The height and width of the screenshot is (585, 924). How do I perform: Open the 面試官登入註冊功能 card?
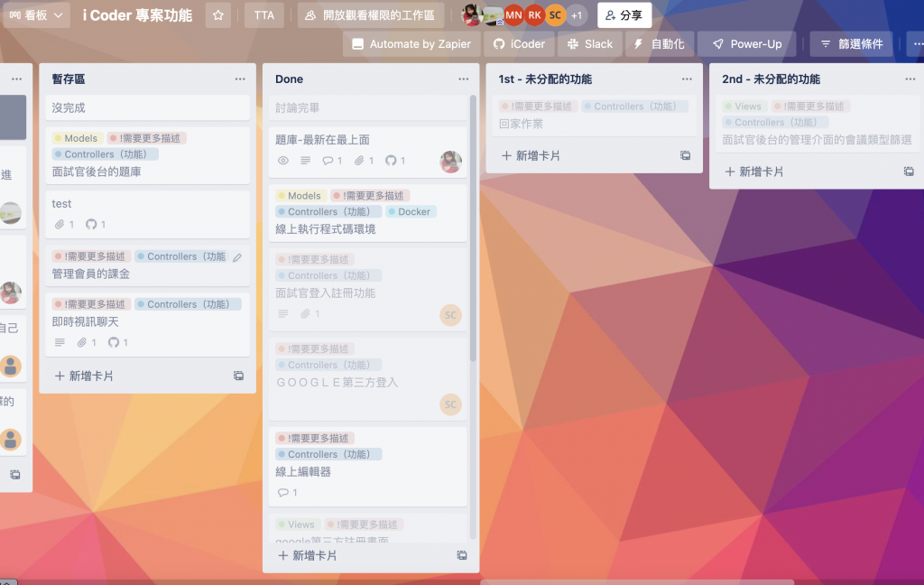368,290
